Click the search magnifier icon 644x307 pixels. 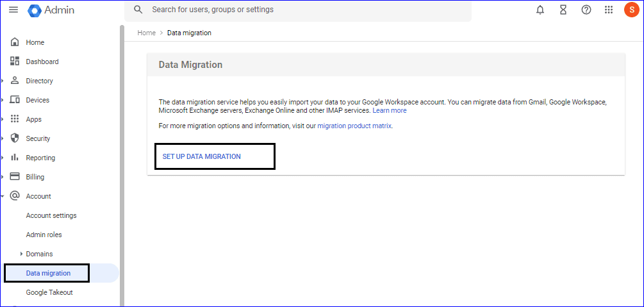(x=138, y=10)
